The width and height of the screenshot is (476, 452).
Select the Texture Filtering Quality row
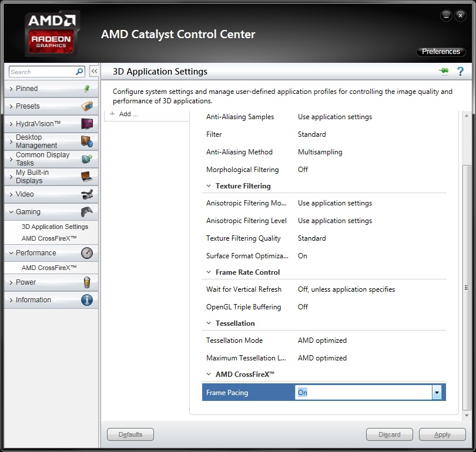coord(324,238)
